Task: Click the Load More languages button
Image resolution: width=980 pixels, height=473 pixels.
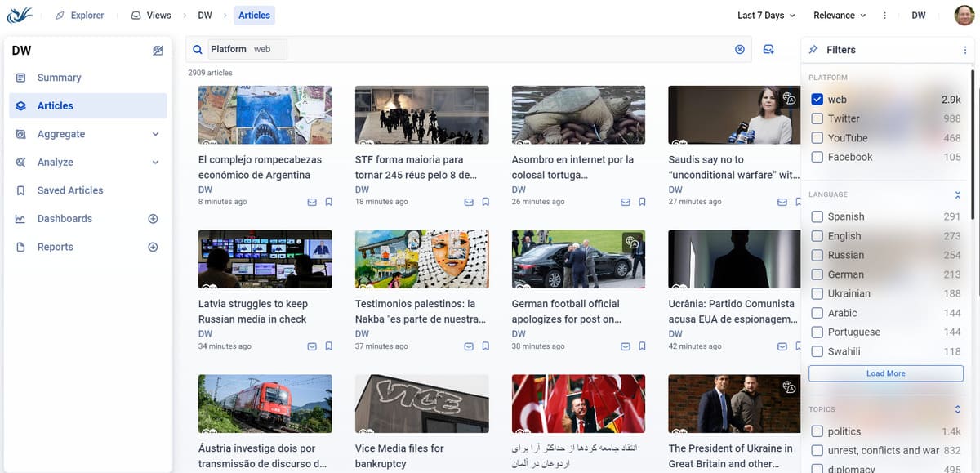Action: pyautogui.click(x=885, y=373)
